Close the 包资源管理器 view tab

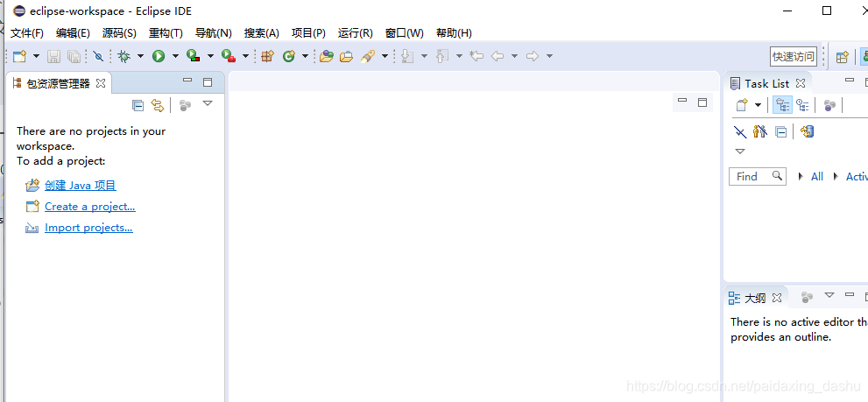[x=101, y=83]
